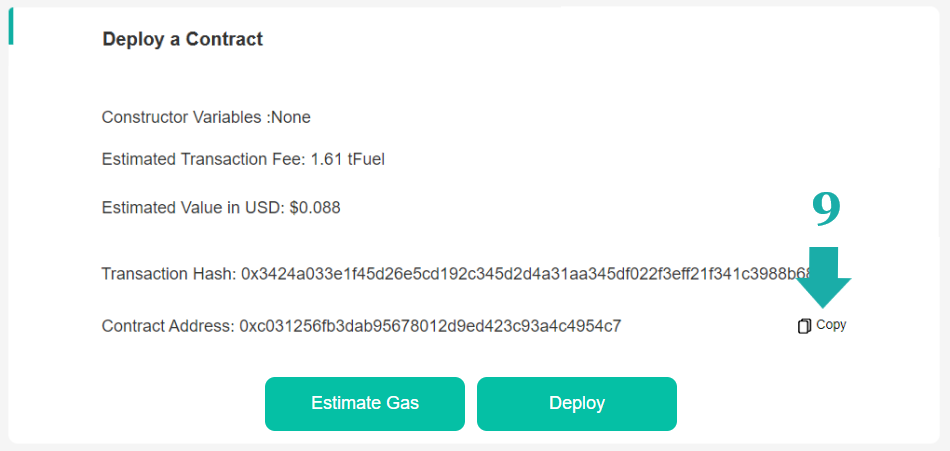This screenshot has height=451, width=950.
Task: Click the Contract Address label
Action: point(168,326)
